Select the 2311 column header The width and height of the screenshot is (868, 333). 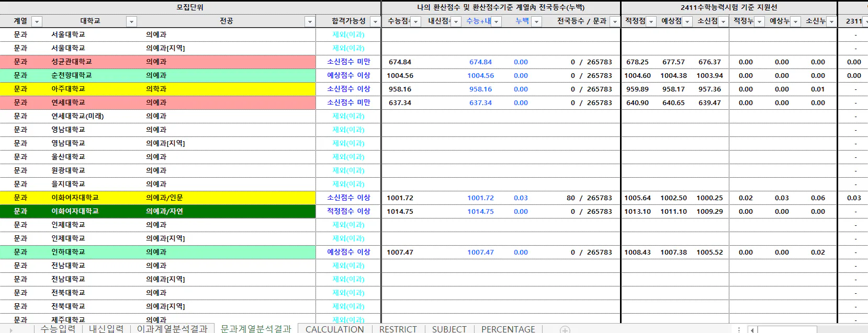click(x=853, y=21)
